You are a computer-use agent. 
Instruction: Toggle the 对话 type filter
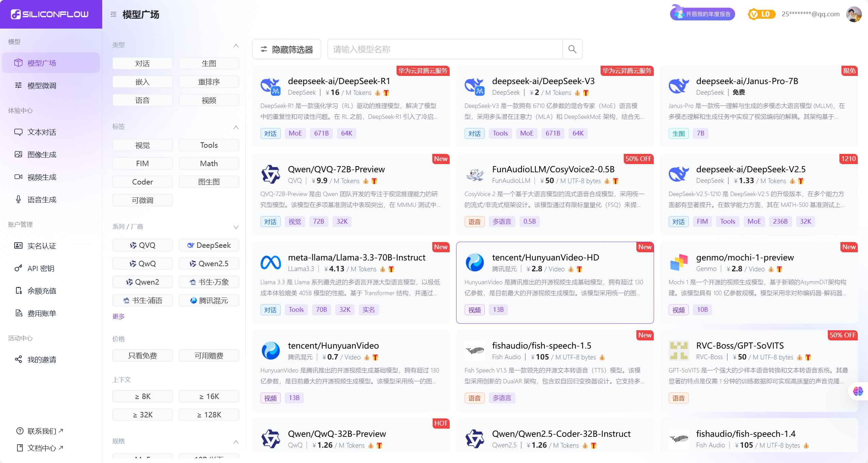[x=142, y=63]
